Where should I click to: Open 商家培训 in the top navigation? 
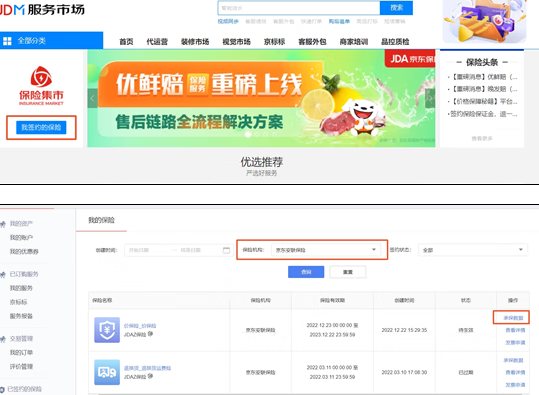click(x=354, y=42)
